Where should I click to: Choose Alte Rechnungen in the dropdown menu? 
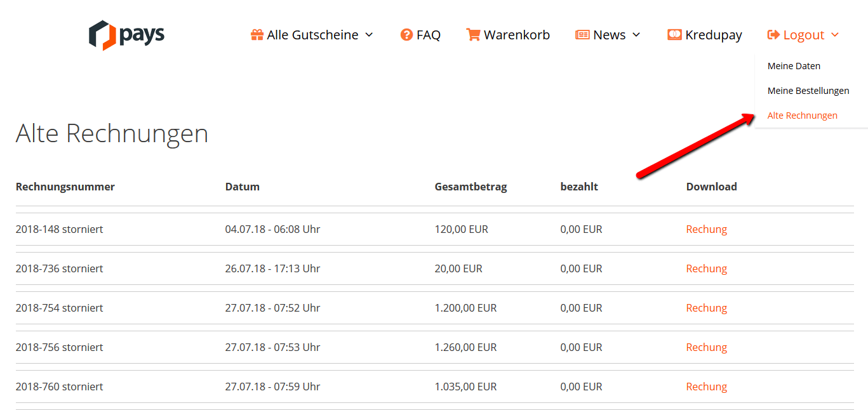click(802, 116)
